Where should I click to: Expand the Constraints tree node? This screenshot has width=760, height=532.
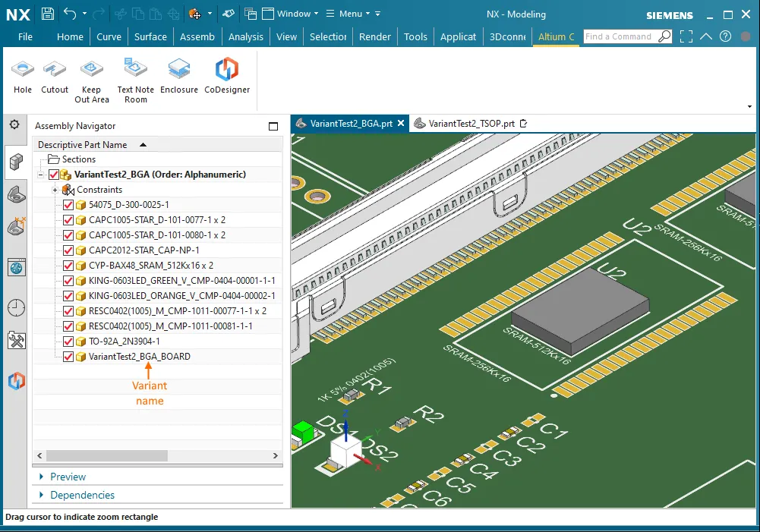click(x=55, y=190)
